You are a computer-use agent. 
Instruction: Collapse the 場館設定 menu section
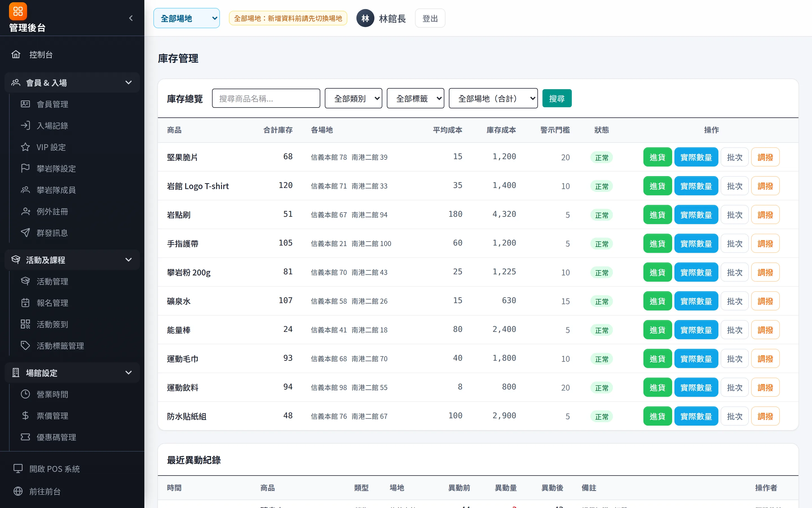point(72,373)
